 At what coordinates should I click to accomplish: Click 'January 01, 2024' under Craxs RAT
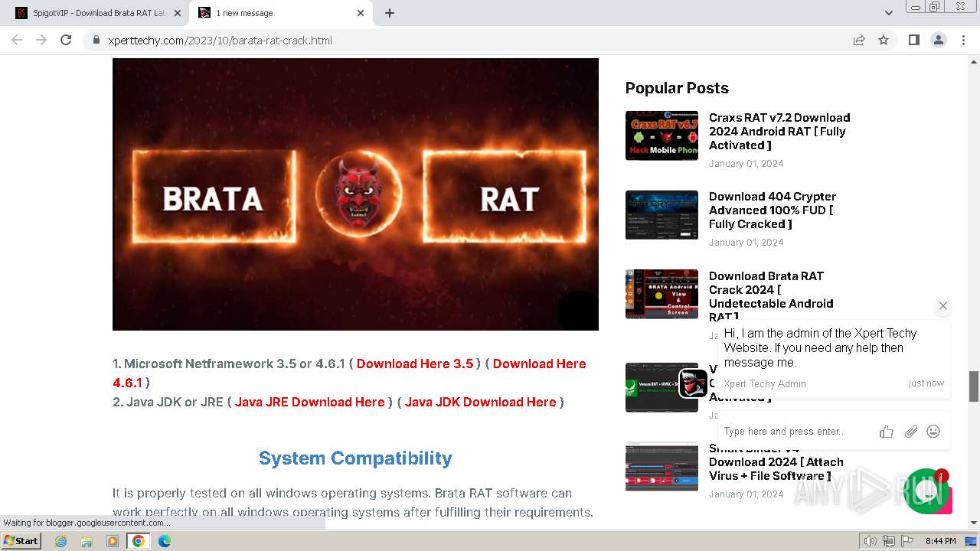click(746, 164)
